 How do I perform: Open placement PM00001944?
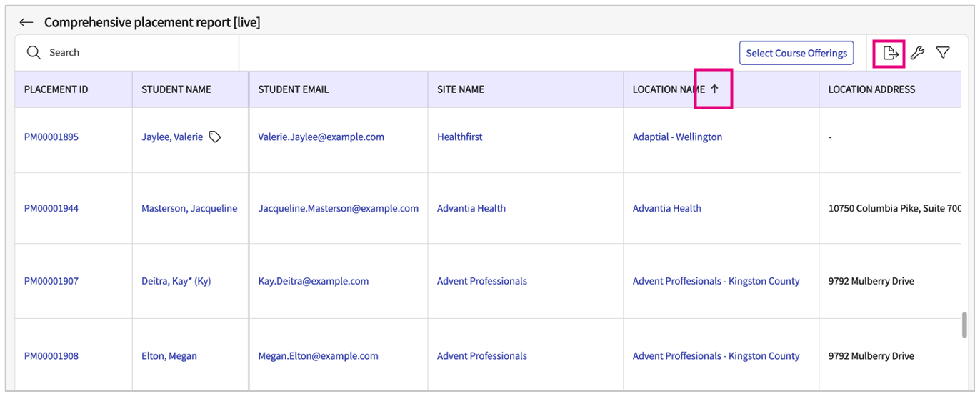tap(51, 208)
